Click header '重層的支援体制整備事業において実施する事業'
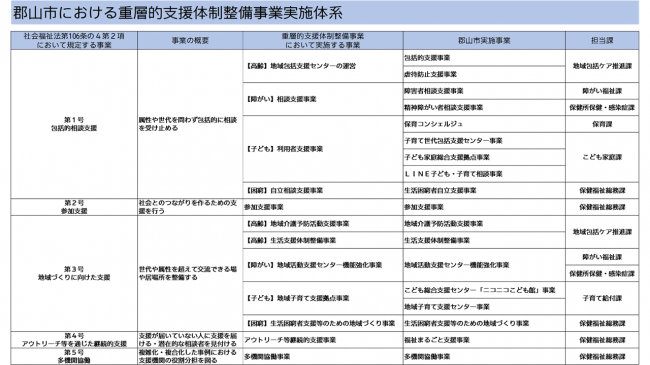The image size is (650, 365). [x=323, y=41]
